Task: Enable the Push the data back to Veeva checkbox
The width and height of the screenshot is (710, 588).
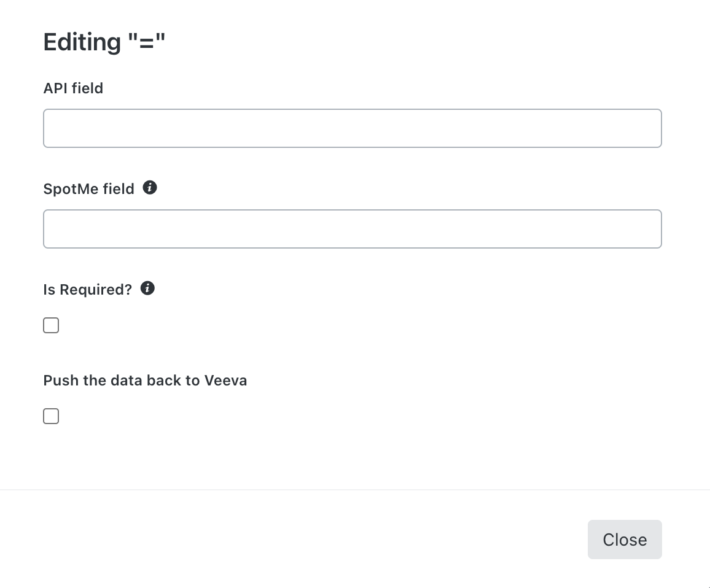Action: click(51, 416)
